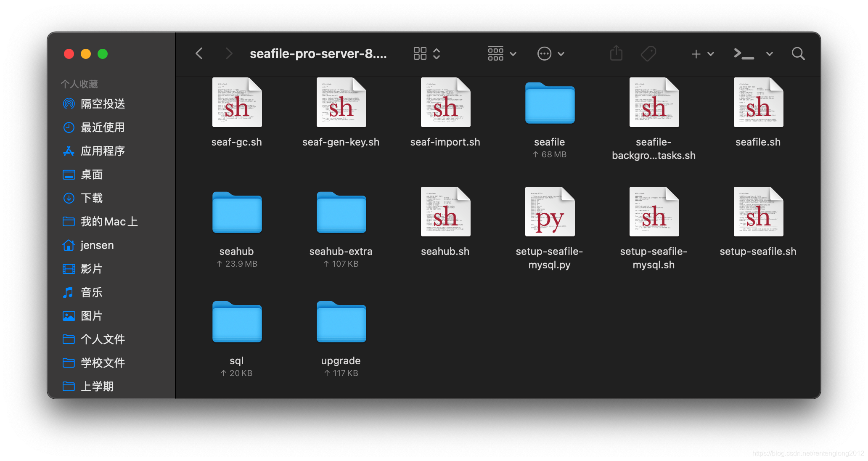Click the seafile.sh file name

[x=758, y=142]
